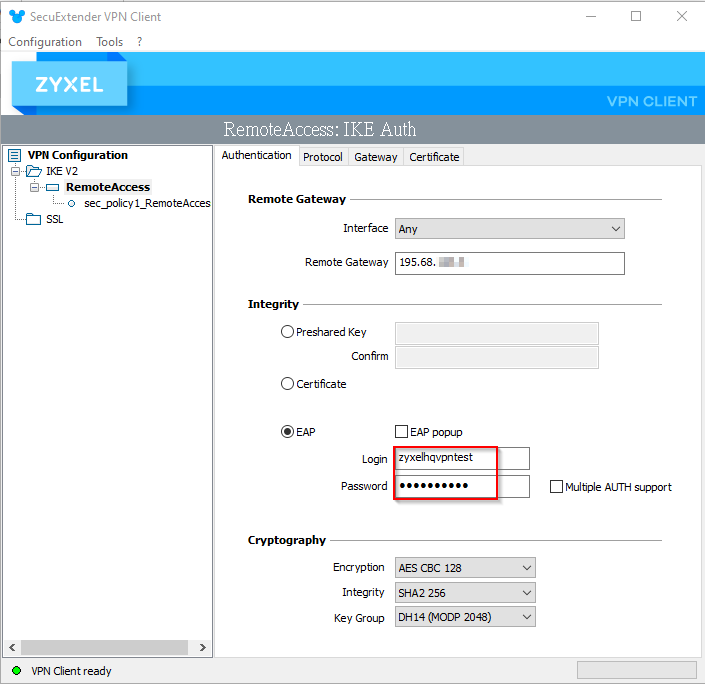
Task: Click the Login field zyxelhqvpntest
Action: (462, 459)
